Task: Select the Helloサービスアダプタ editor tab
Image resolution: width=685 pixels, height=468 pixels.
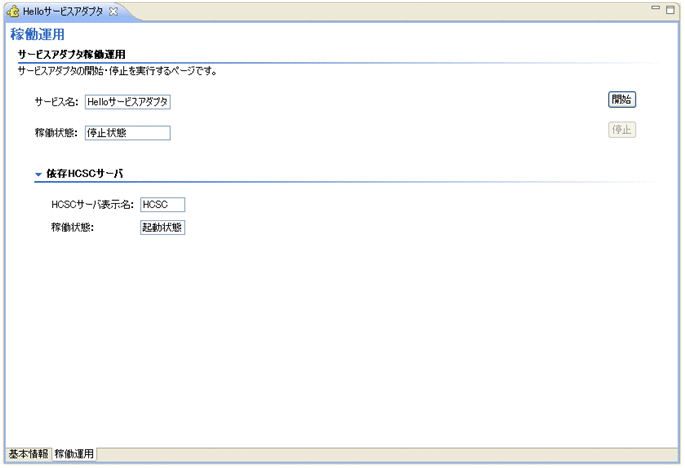Action: [x=63, y=12]
